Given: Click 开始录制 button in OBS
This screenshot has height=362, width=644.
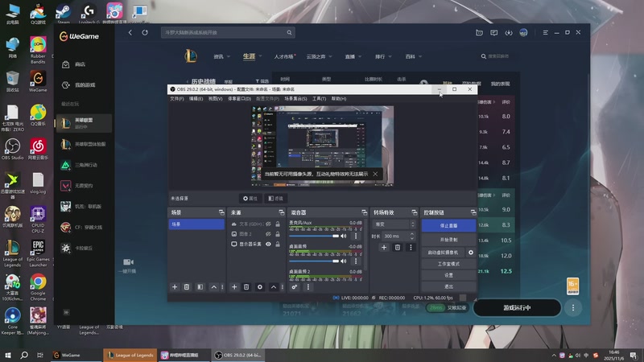Looking at the screenshot, I should point(448,240).
